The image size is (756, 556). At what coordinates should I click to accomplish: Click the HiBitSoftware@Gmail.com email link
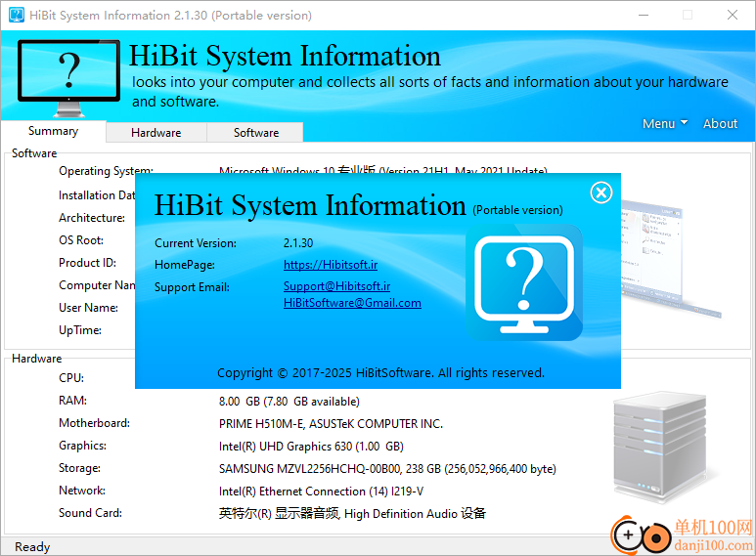(352, 303)
